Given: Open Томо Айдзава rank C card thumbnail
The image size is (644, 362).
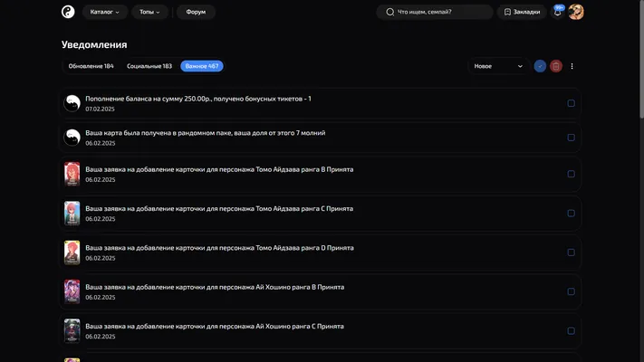Looking at the screenshot, I should tap(72, 214).
